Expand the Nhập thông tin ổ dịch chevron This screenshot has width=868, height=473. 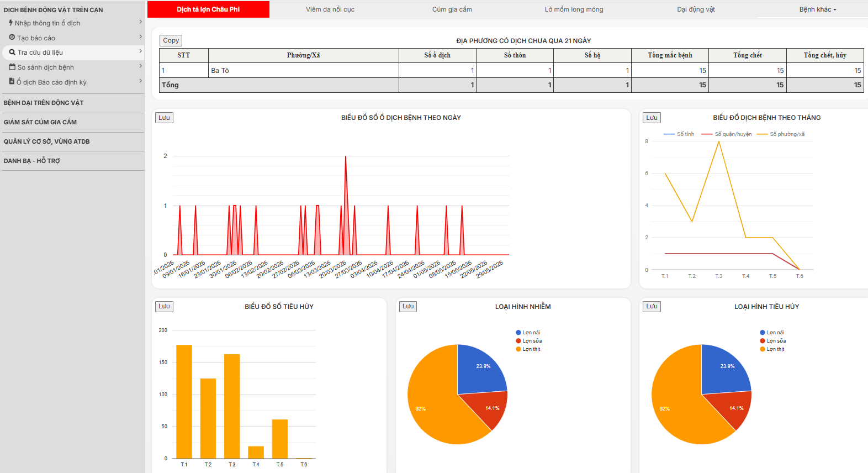141,22
